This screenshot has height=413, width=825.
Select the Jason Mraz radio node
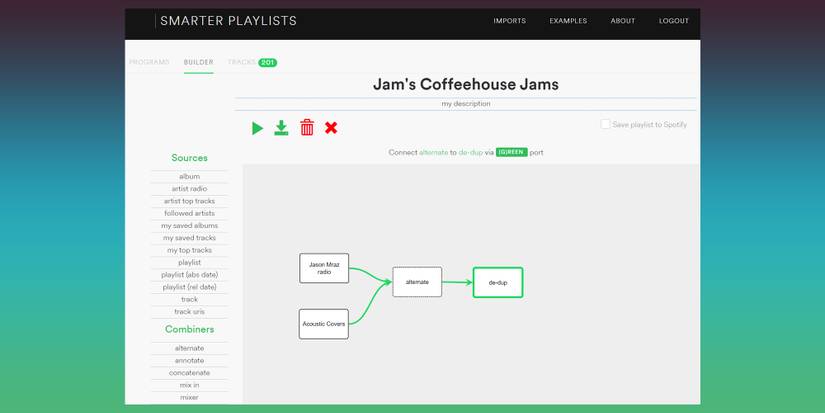tap(324, 268)
